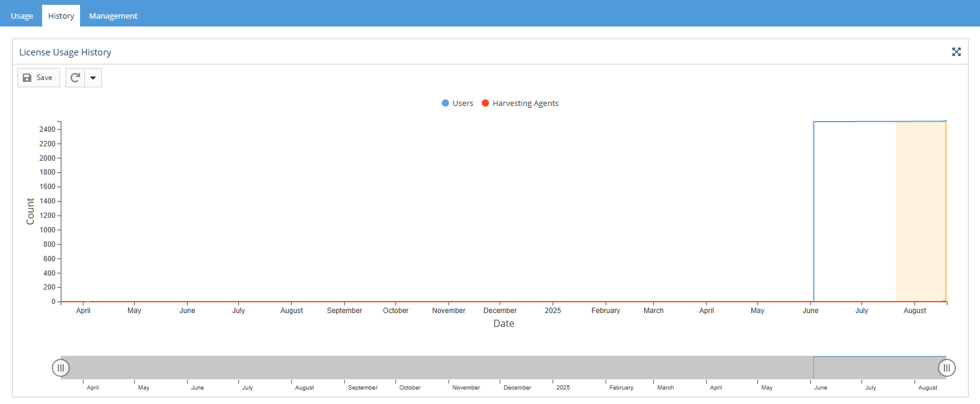This screenshot has height=404, width=980.
Task: Click the 2025 label on main chart axis
Action: pyautogui.click(x=553, y=311)
